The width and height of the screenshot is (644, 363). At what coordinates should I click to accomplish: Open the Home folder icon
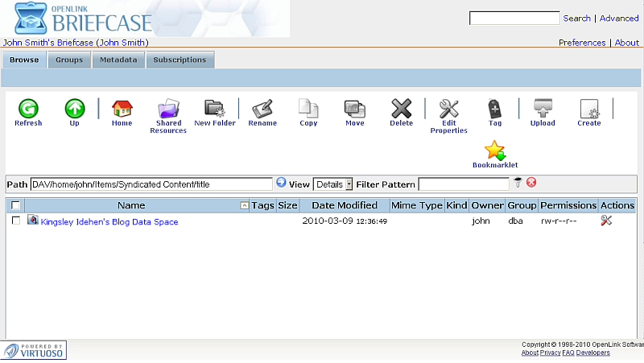tap(122, 109)
